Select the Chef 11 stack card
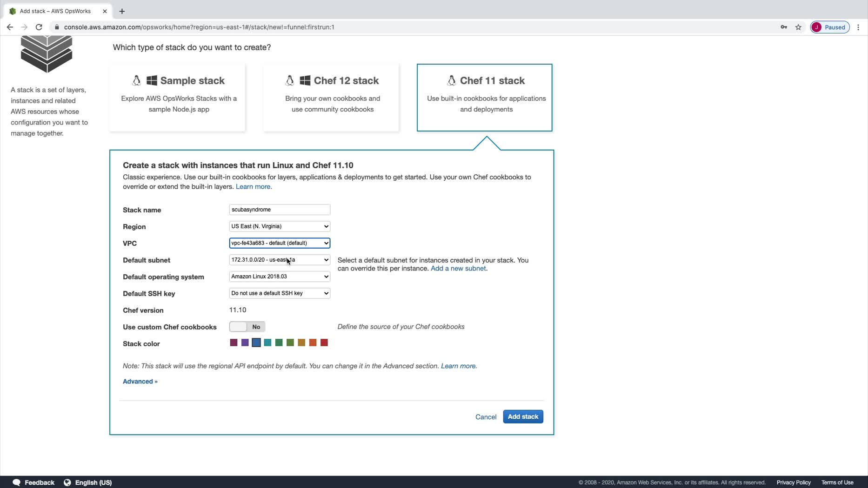 [485, 98]
